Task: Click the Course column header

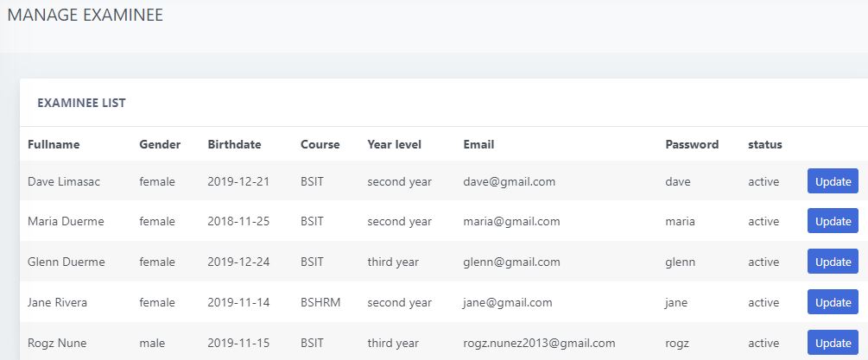Action: coord(320,144)
